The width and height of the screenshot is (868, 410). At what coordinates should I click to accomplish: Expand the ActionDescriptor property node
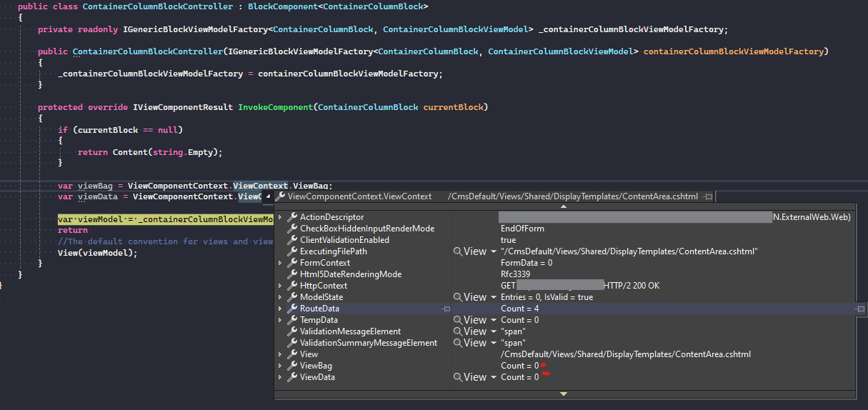click(280, 217)
